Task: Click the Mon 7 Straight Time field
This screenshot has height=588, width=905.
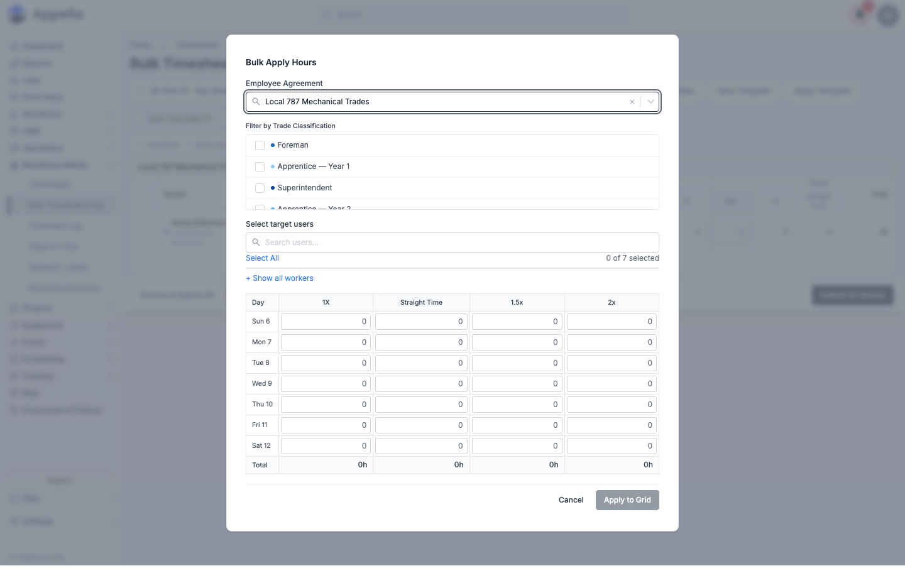Action: [421, 342]
